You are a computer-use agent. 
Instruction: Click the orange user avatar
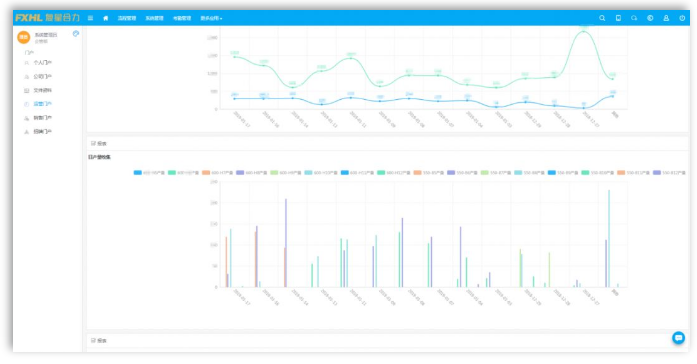tap(24, 37)
